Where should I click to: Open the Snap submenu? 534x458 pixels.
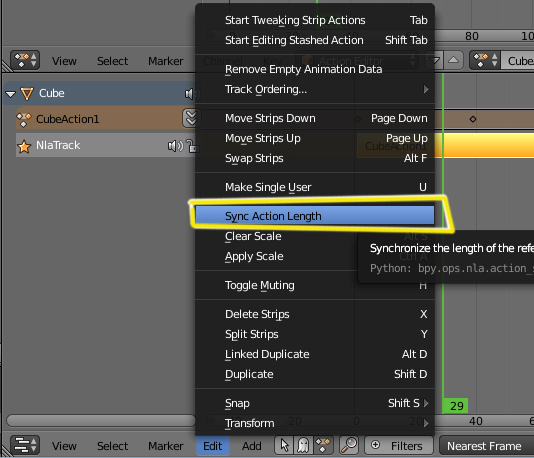[315, 403]
